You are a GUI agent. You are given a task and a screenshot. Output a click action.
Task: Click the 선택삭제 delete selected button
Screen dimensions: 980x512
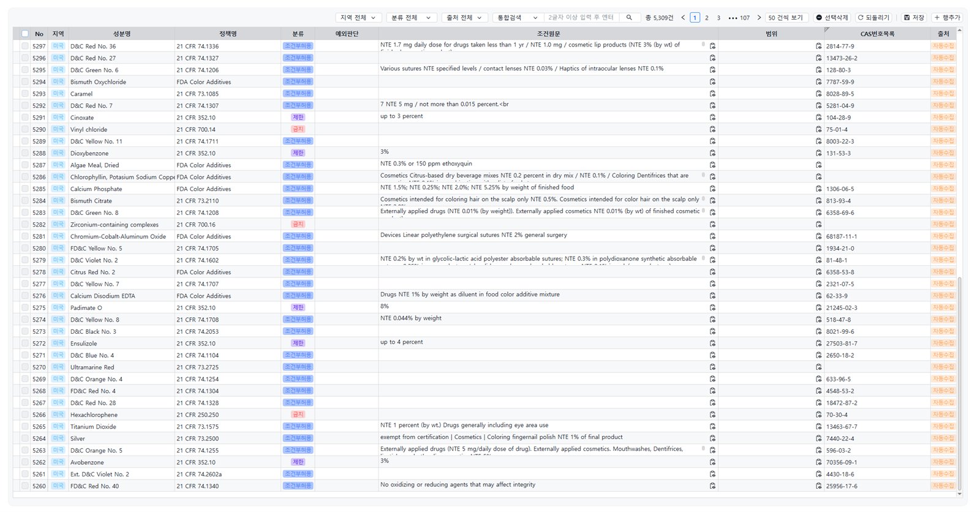(x=832, y=18)
